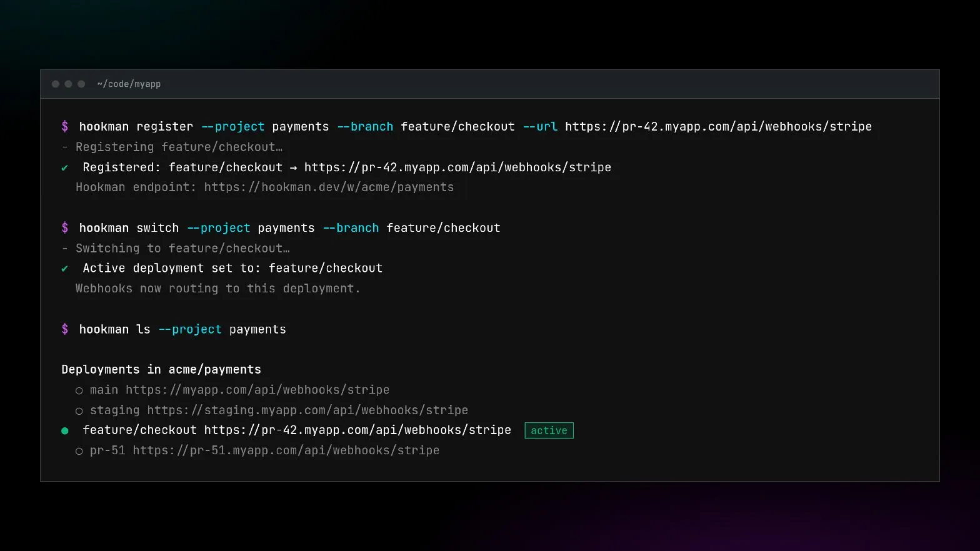Open URL after --url in register command

pos(718,126)
